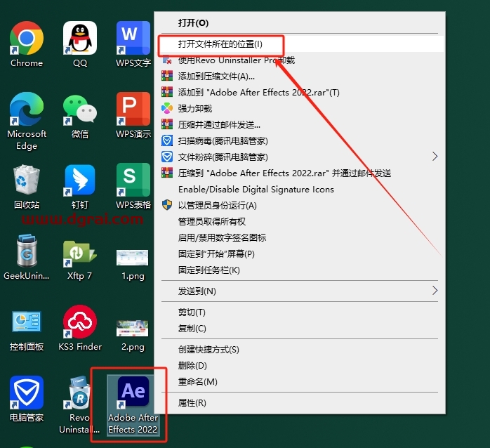The width and height of the screenshot is (490, 448).
Task: Toggle Enable/Disable Digital Signature Icons entry
Action: point(256,189)
